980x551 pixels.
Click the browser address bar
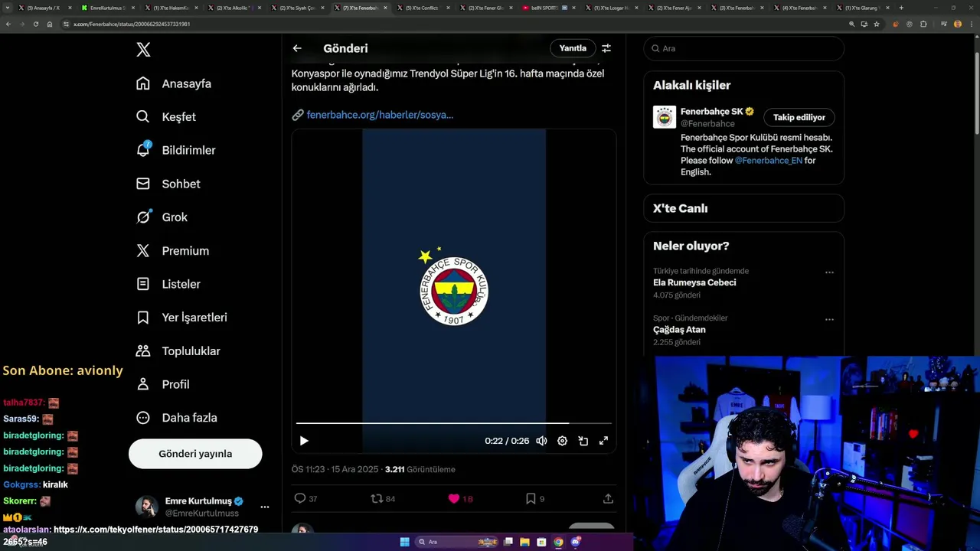[x=452, y=24]
